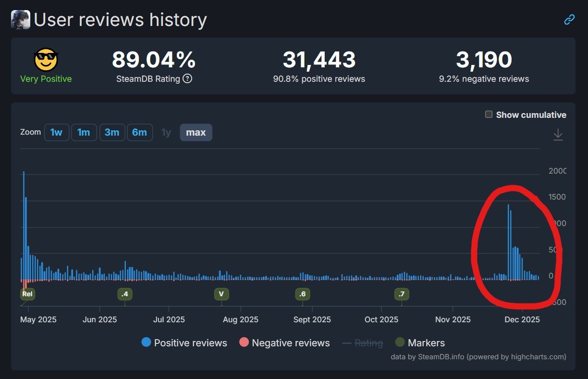Viewport: 588px width, 379px height.
Task: Select the max zoom range
Action: coord(196,132)
